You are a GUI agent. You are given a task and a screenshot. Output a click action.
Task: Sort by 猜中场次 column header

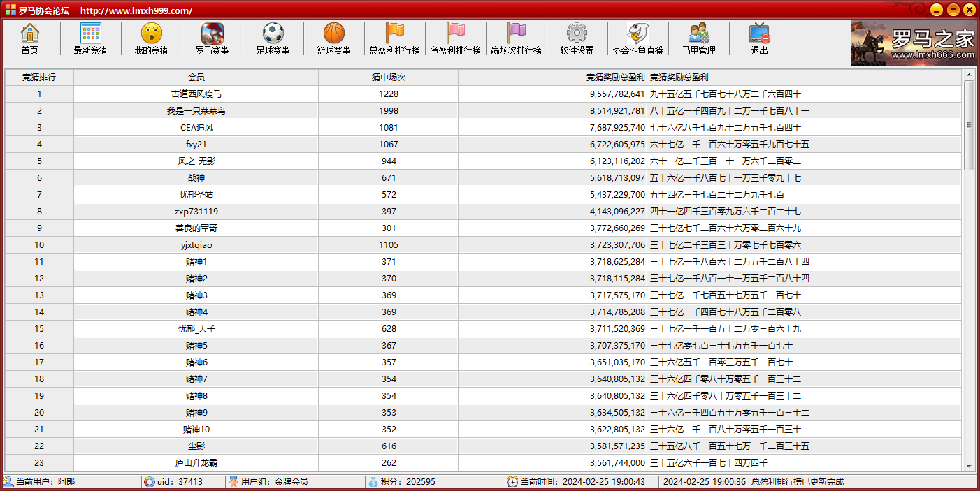[388, 78]
